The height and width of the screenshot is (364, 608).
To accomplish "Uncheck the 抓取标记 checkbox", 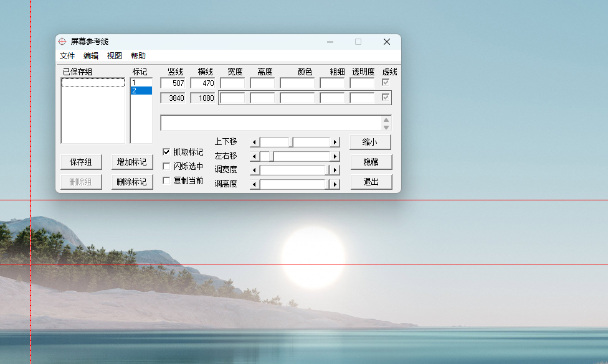I will click(166, 152).
